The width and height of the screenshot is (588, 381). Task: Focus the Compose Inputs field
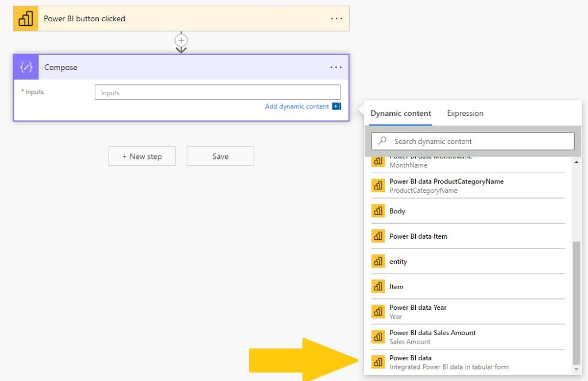click(218, 92)
